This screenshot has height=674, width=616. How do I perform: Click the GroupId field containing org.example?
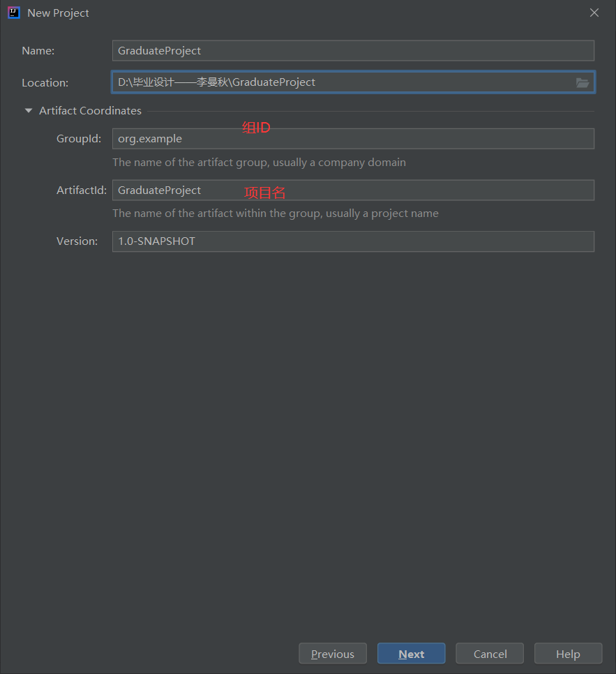pyautogui.click(x=352, y=139)
